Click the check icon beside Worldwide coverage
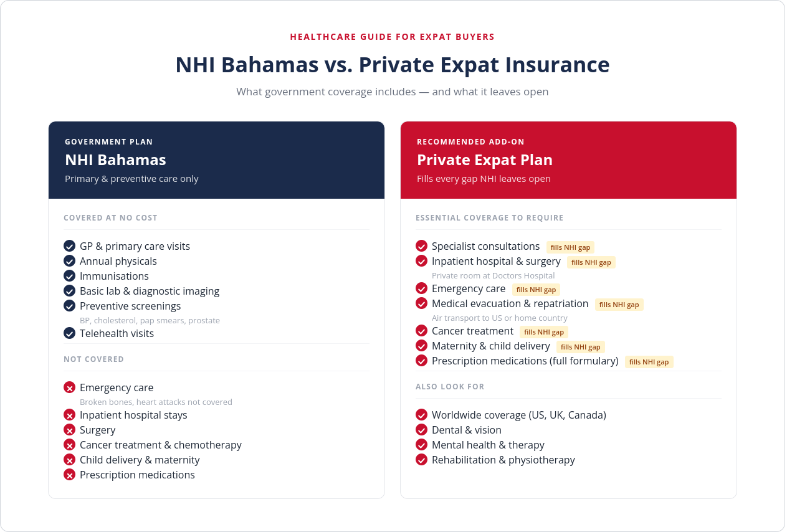 [421, 415]
